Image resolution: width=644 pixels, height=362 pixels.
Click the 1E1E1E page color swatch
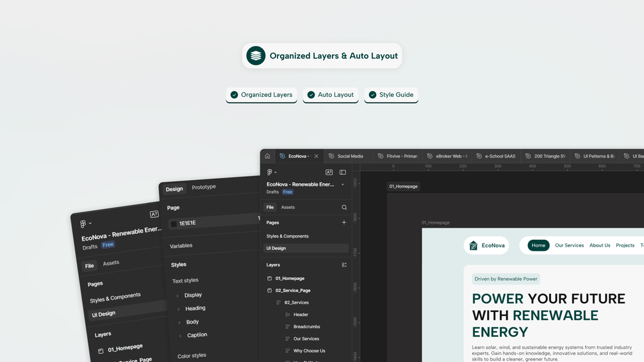pos(174,224)
